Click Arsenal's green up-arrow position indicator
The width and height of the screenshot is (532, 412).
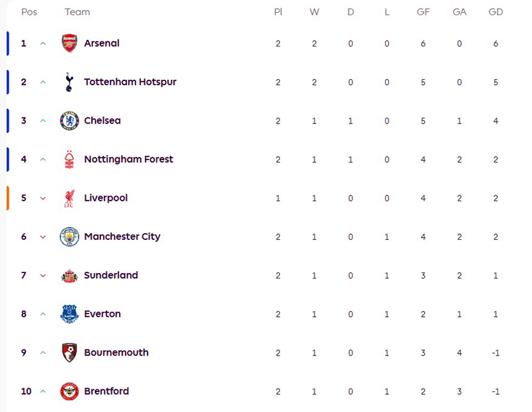[x=43, y=44]
